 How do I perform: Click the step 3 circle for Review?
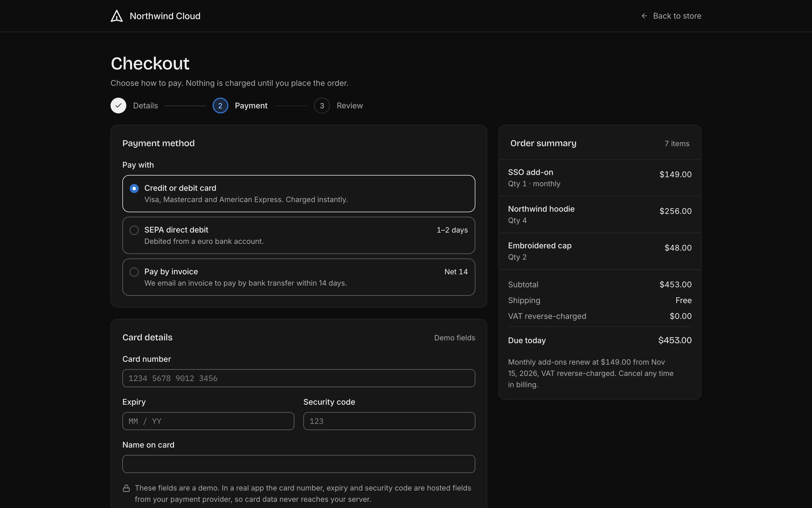(322, 106)
